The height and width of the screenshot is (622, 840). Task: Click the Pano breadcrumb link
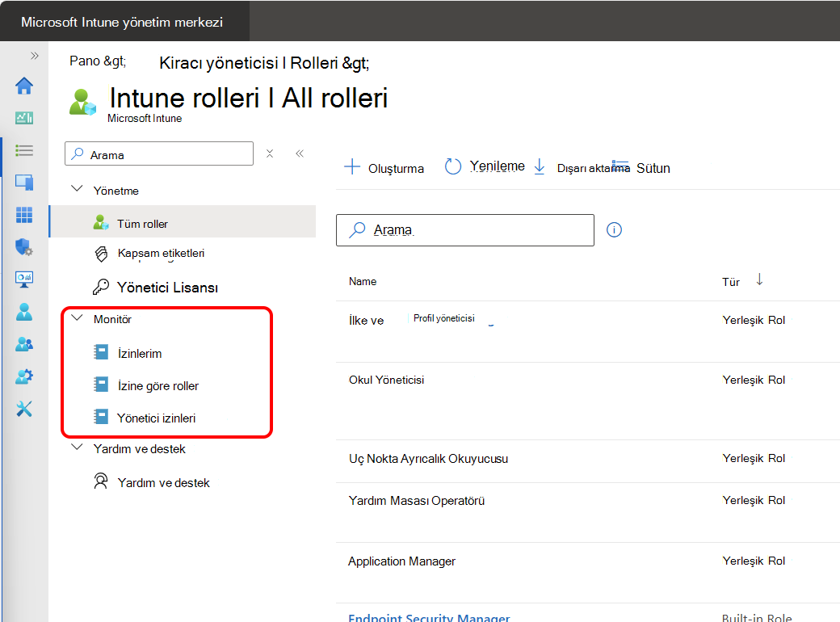(x=98, y=61)
